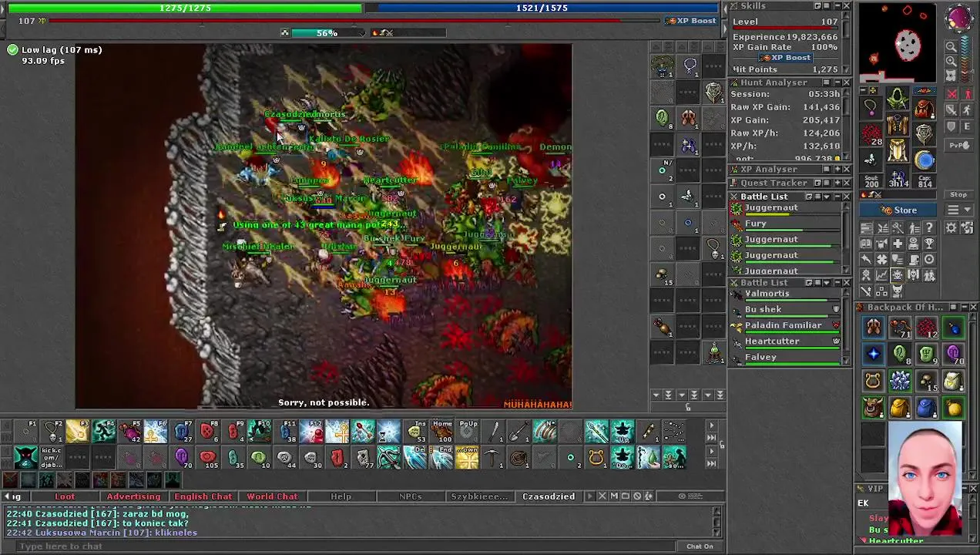Screen dimensions: 980x555
Task: Click the lyre item in the backpack panel
Action: [873, 381]
